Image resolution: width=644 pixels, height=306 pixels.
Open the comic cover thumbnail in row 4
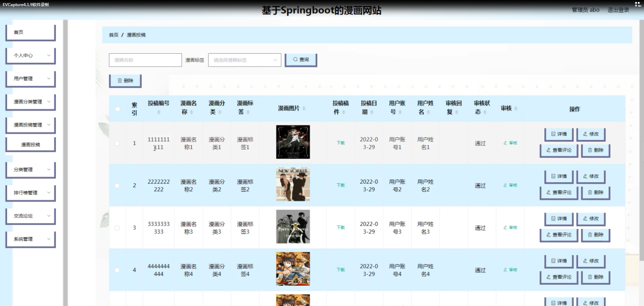tap(293, 269)
